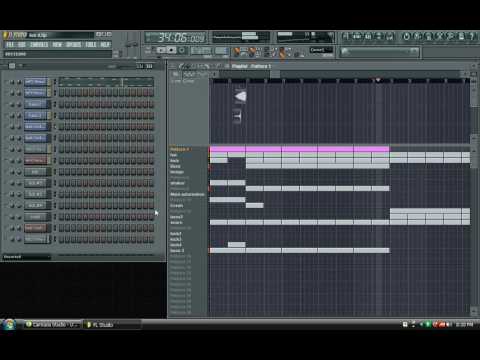Switch to FL Studio taskbar button
This screenshot has height=360, width=480.
pos(112,324)
